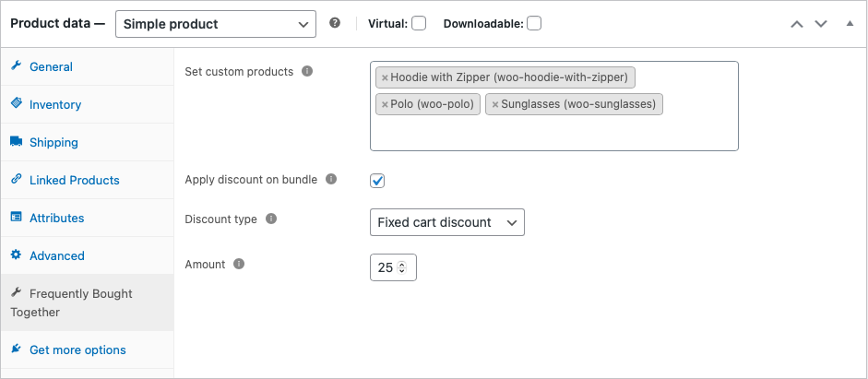This screenshot has width=868, height=379.
Task: Remove the Polo product tag
Action: [385, 104]
